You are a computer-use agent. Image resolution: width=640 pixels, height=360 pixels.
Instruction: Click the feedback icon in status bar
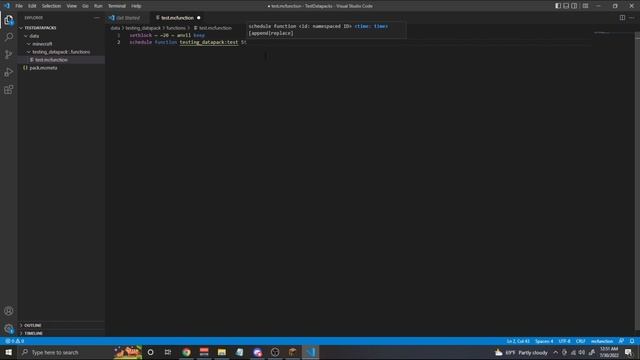coord(621,341)
